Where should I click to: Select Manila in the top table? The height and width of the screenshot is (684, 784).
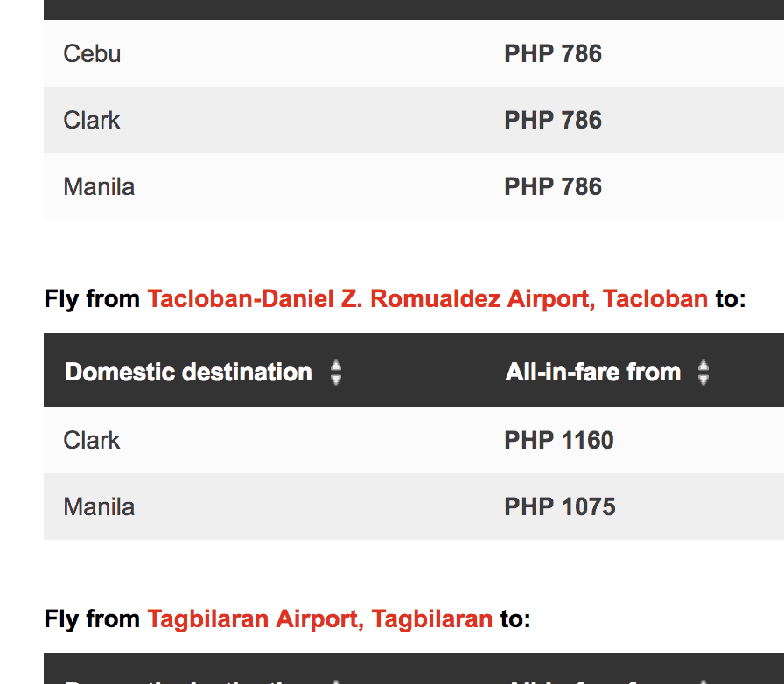point(99,186)
